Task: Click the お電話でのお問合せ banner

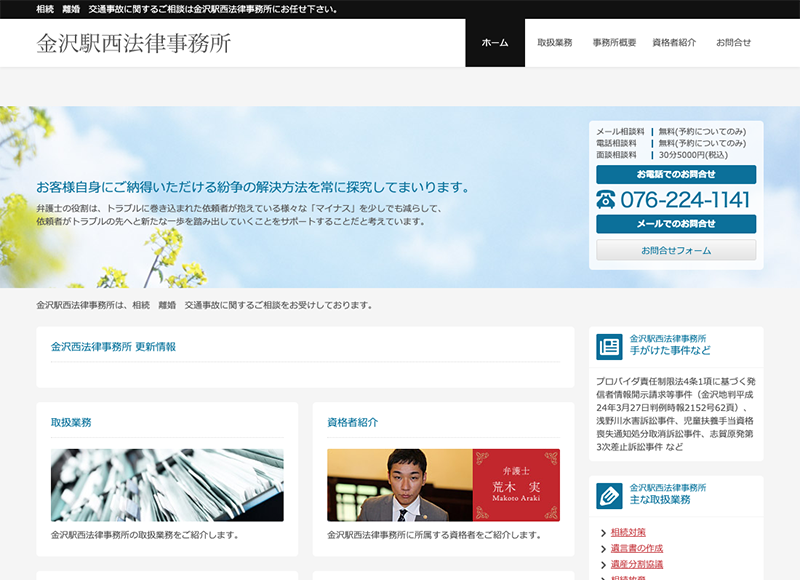Action: (x=676, y=174)
